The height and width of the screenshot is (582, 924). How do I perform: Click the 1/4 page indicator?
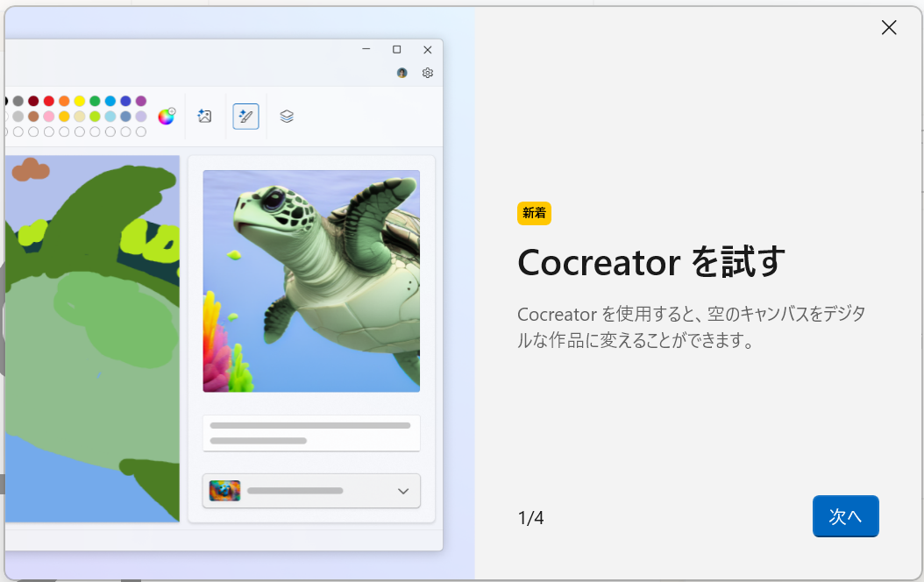530,518
